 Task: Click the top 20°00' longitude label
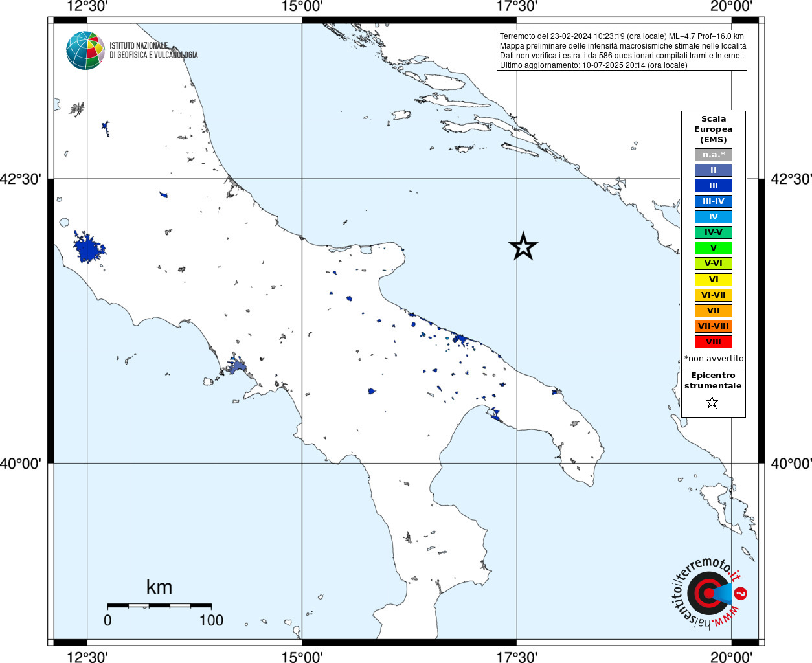click(x=731, y=6)
